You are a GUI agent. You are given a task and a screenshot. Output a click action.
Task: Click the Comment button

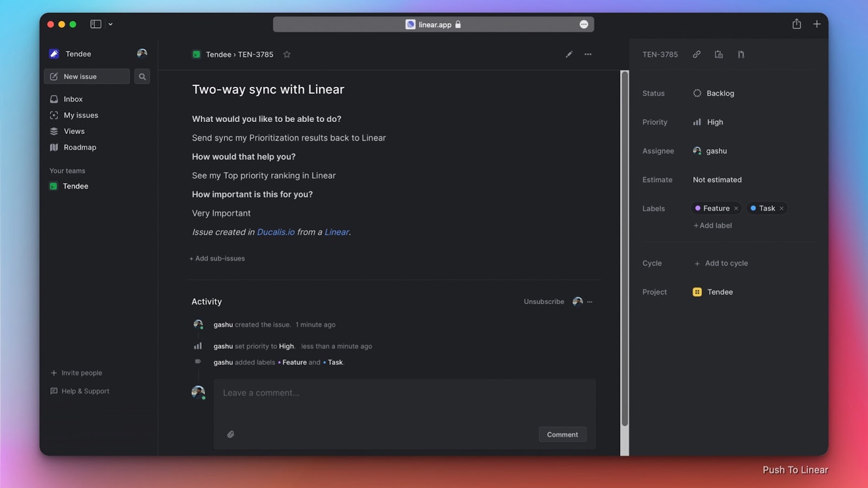point(563,434)
